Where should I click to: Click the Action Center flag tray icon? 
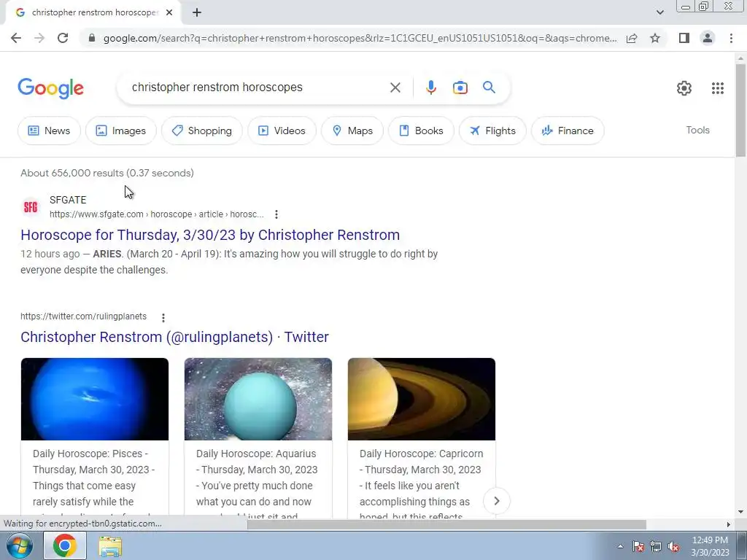pos(638,547)
